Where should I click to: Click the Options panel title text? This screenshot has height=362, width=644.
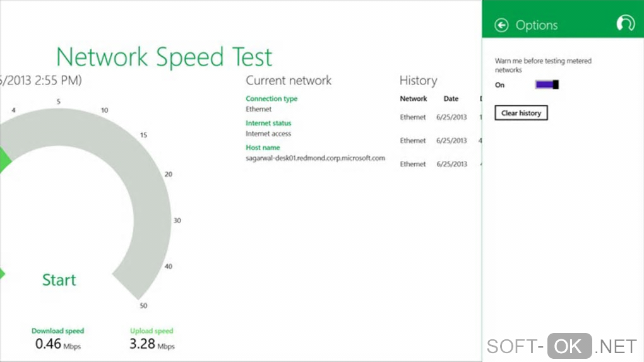[537, 25]
